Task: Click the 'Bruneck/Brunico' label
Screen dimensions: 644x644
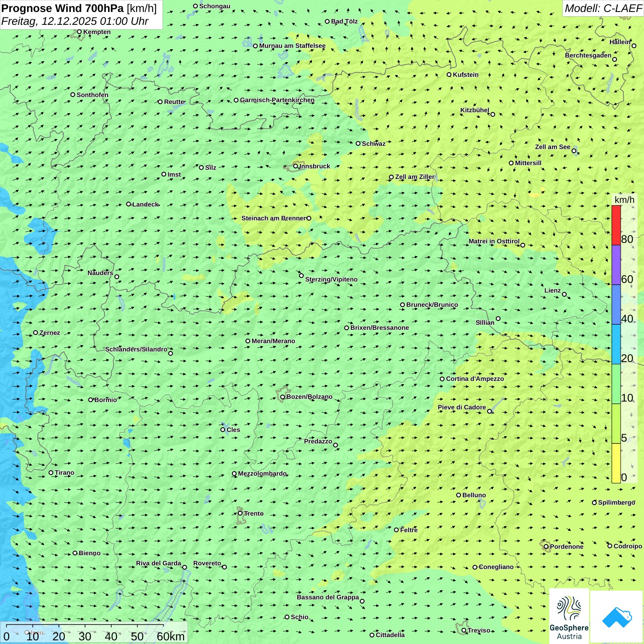Action: [x=432, y=305]
